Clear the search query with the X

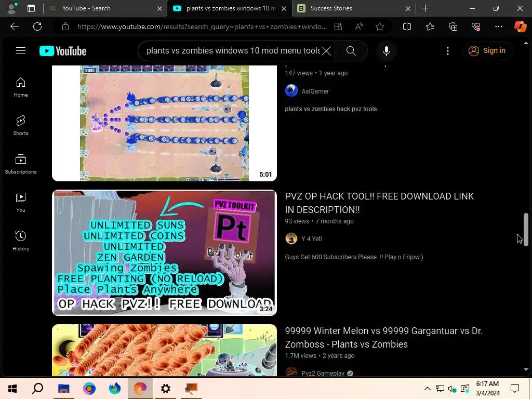coord(326,51)
